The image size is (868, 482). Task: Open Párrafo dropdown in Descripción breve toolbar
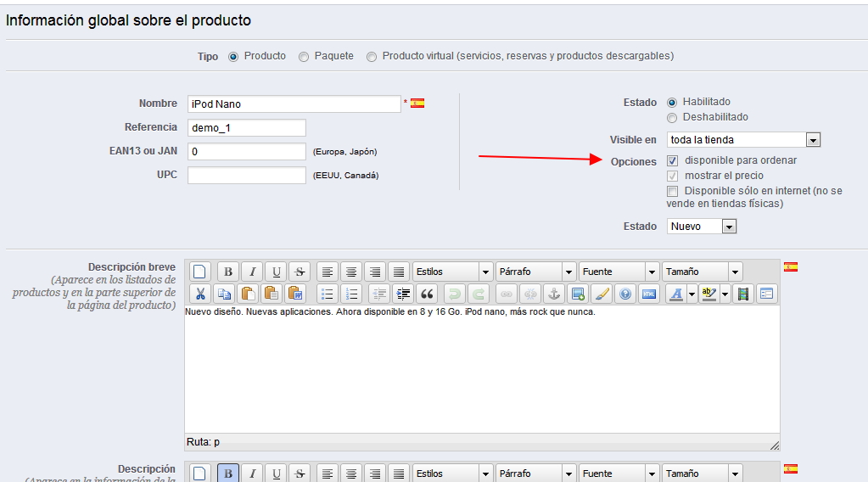tap(536, 272)
